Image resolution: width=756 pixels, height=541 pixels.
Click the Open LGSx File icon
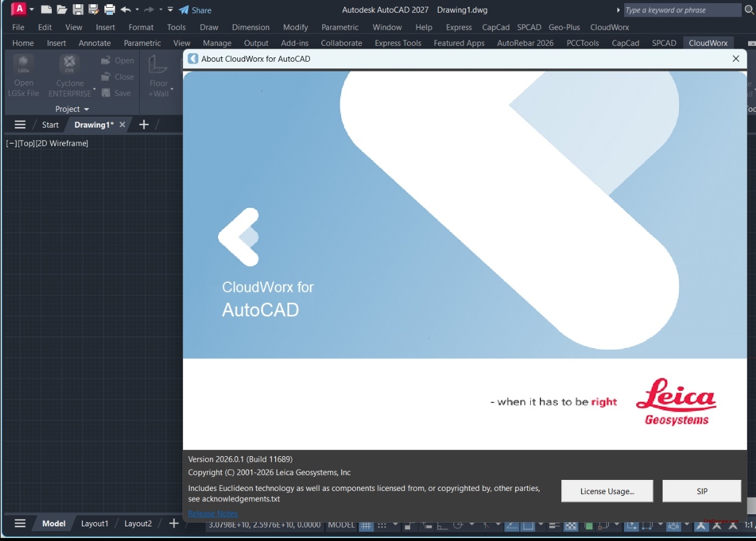(24, 64)
